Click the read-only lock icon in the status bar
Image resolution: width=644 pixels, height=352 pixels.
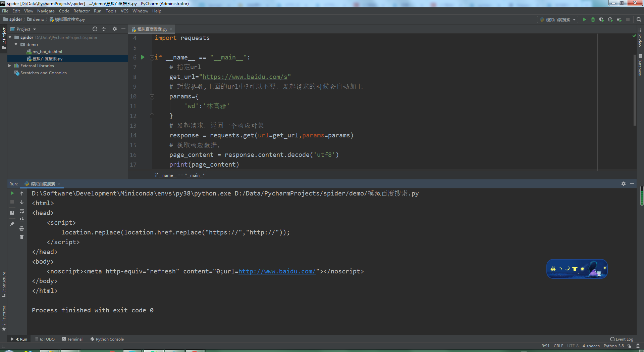point(630,346)
